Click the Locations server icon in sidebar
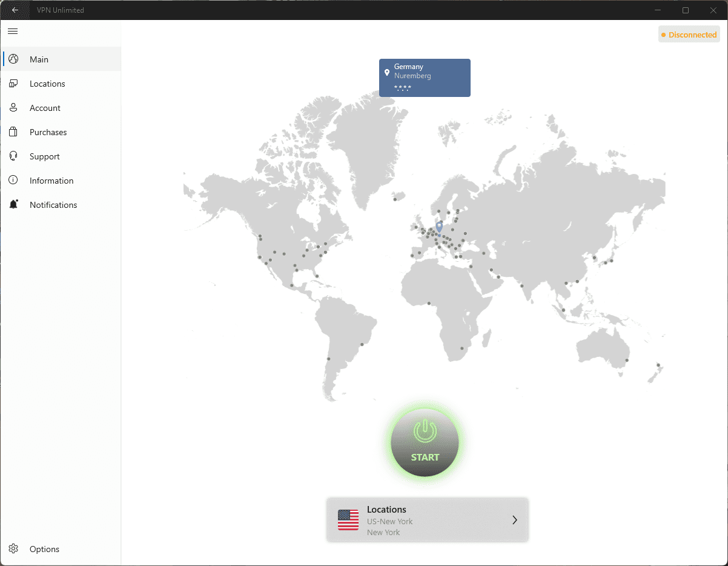Image resolution: width=728 pixels, height=566 pixels. click(13, 84)
